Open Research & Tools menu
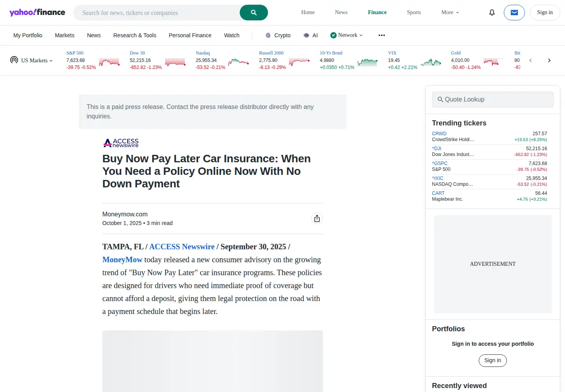 point(135,35)
